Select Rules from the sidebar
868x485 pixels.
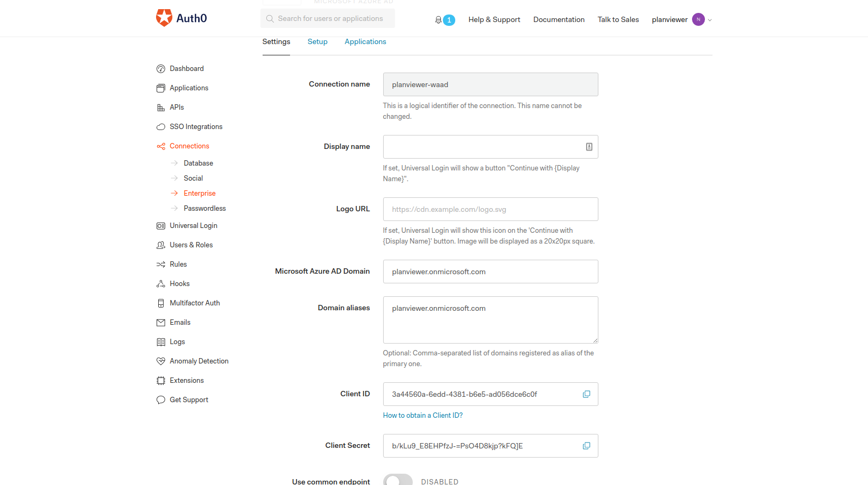pos(178,264)
